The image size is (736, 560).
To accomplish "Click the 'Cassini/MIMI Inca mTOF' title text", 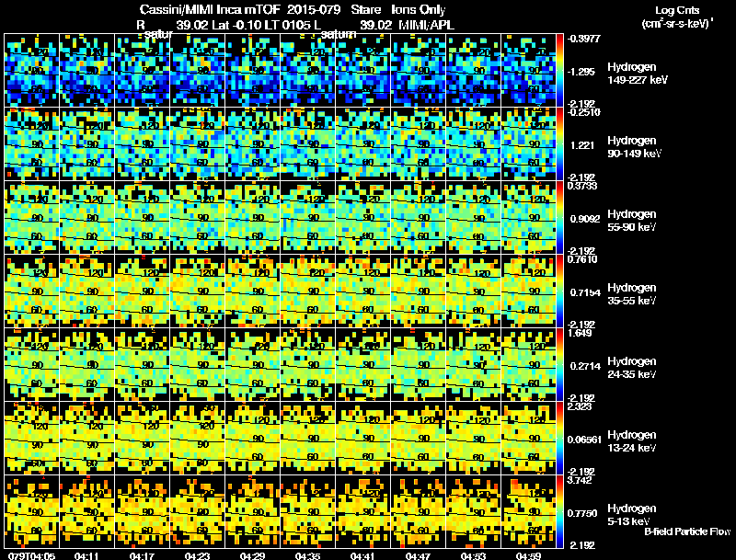I will [210, 9].
